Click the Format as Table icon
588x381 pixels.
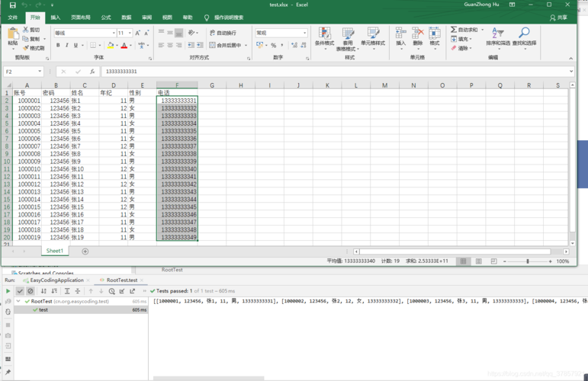point(348,34)
